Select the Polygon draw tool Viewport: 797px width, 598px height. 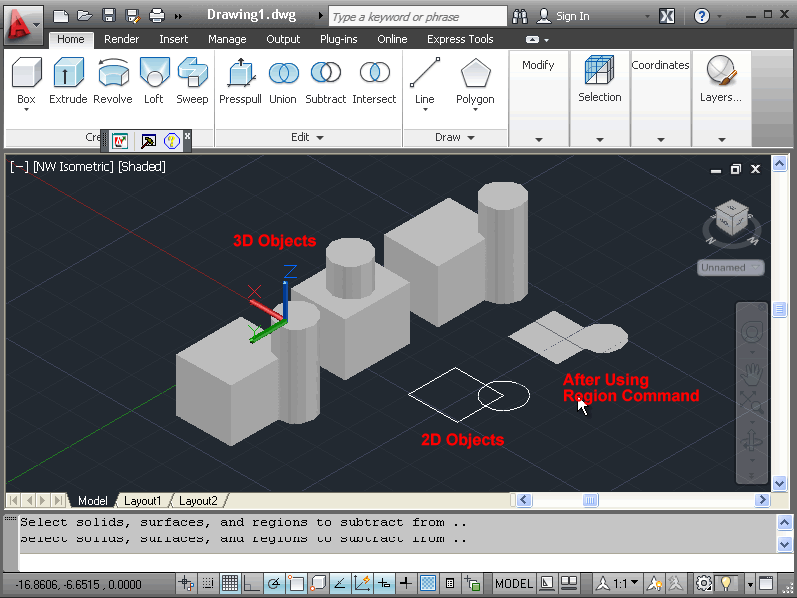475,81
